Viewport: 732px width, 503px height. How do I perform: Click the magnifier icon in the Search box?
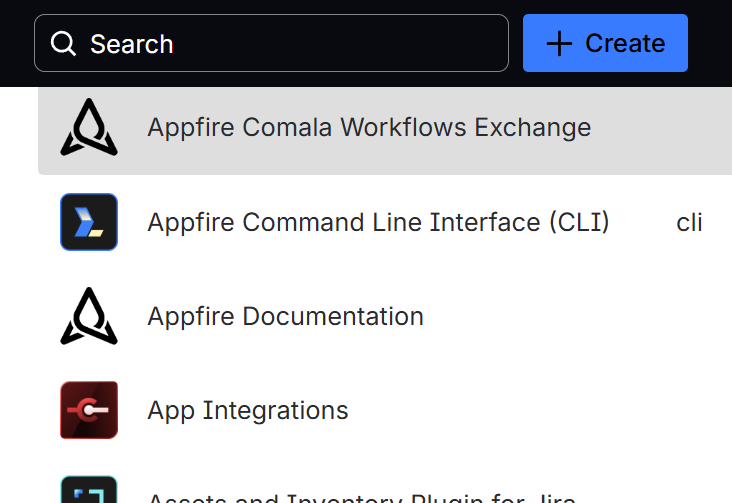tap(63, 43)
